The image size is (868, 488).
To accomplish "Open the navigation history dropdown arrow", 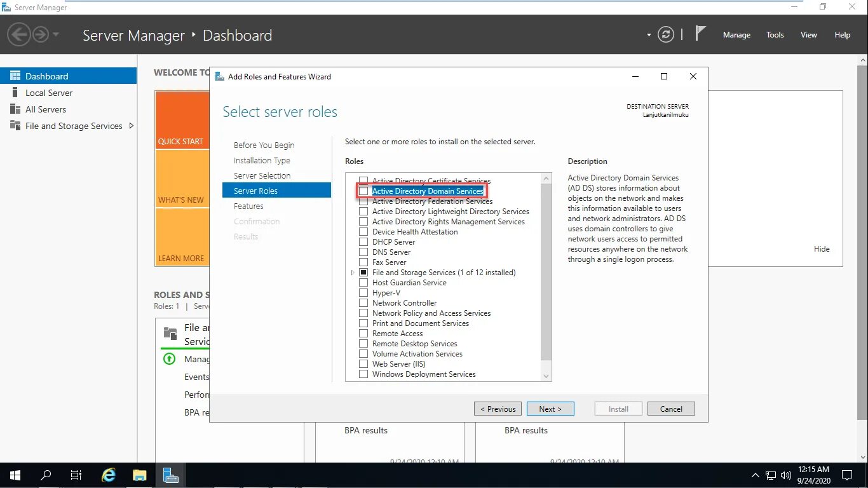I will 56,34.
